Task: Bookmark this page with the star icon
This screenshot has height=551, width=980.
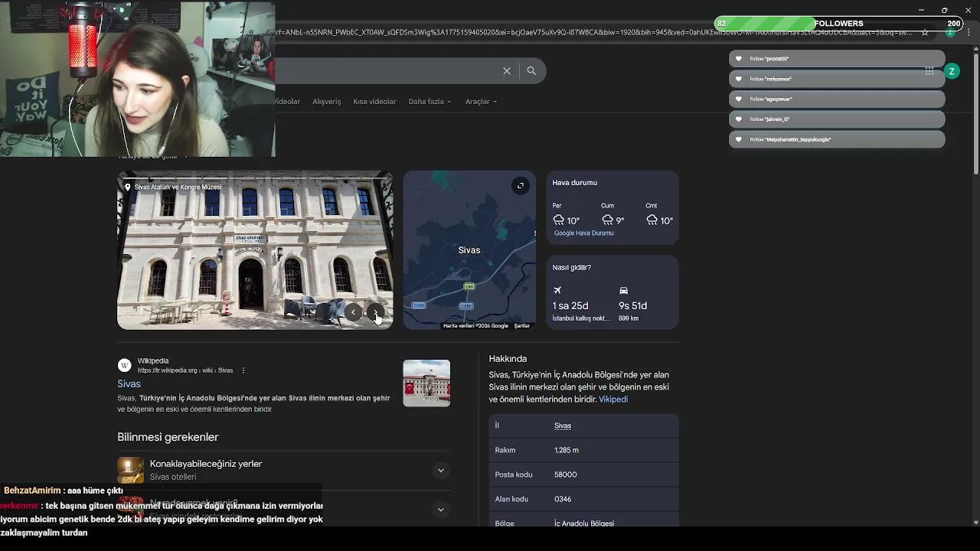Action: pos(925,32)
